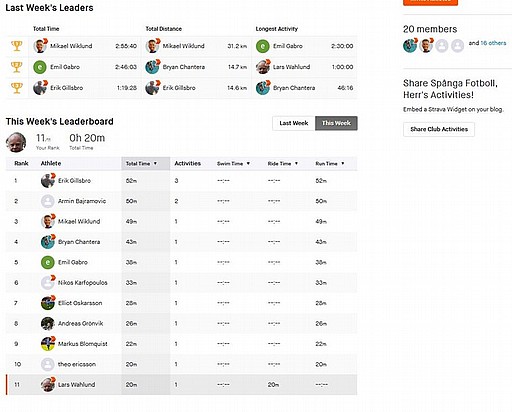Open Nikos Karfopoulos athlete profile link
The height and width of the screenshot is (412, 512).
(83, 283)
